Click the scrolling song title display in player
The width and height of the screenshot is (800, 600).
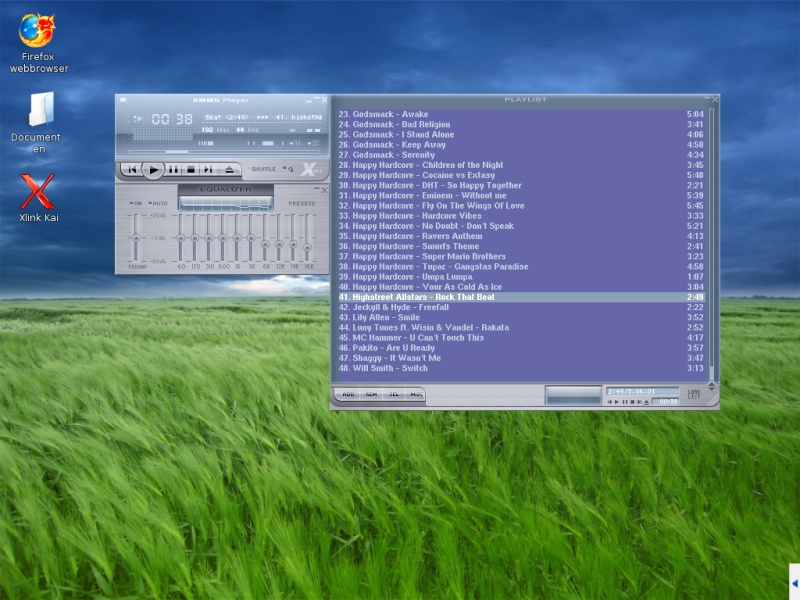click(x=263, y=117)
